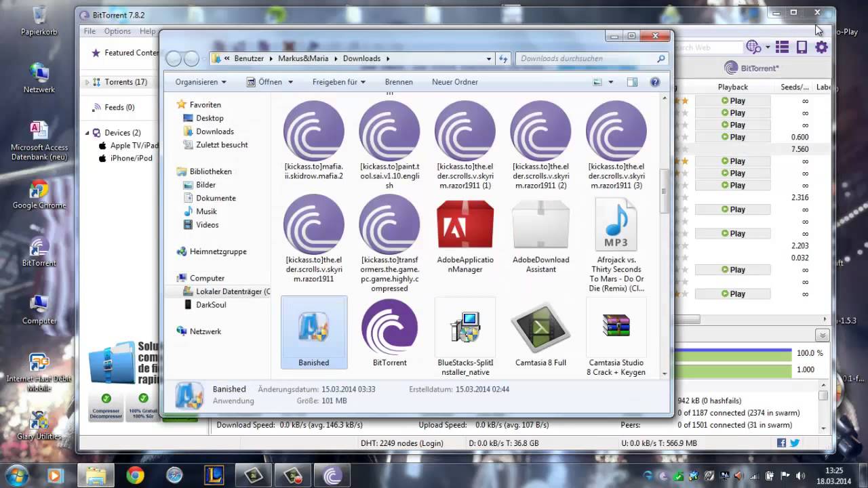Viewport: 868px width, 488px height.
Task: Select the BlueStacks-SplitInstaller_native file
Action: pos(465,337)
